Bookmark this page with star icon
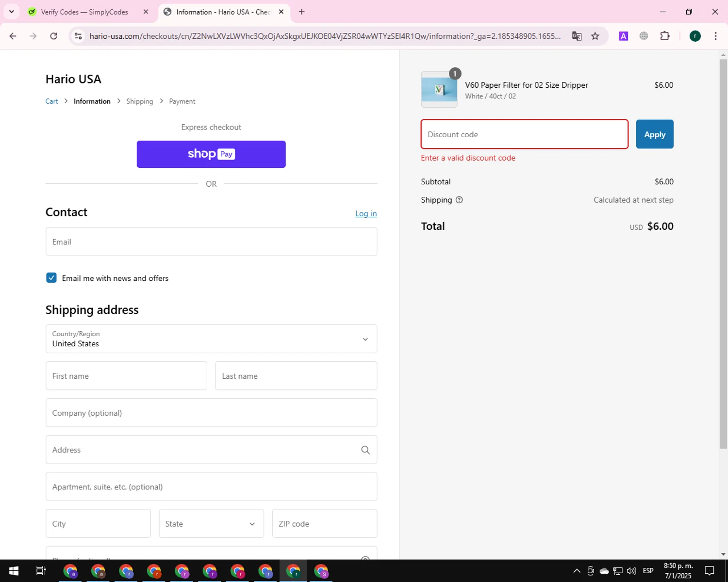The height and width of the screenshot is (582, 728). point(595,36)
